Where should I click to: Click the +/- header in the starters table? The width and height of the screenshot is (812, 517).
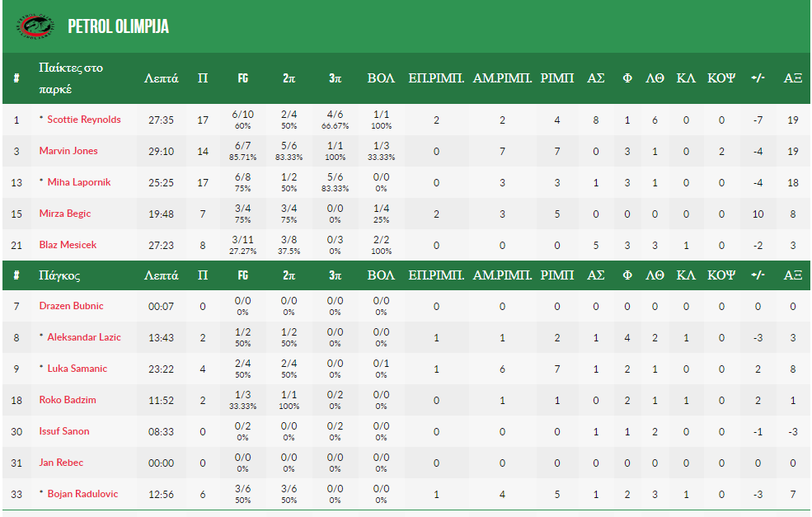coord(758,78)
